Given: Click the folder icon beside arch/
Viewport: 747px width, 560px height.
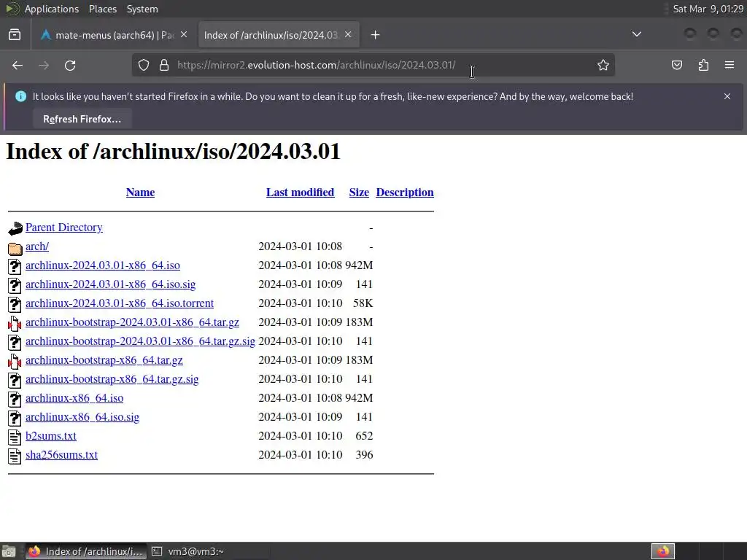Looking at the screenshot, I should click(x=15, y=248).
